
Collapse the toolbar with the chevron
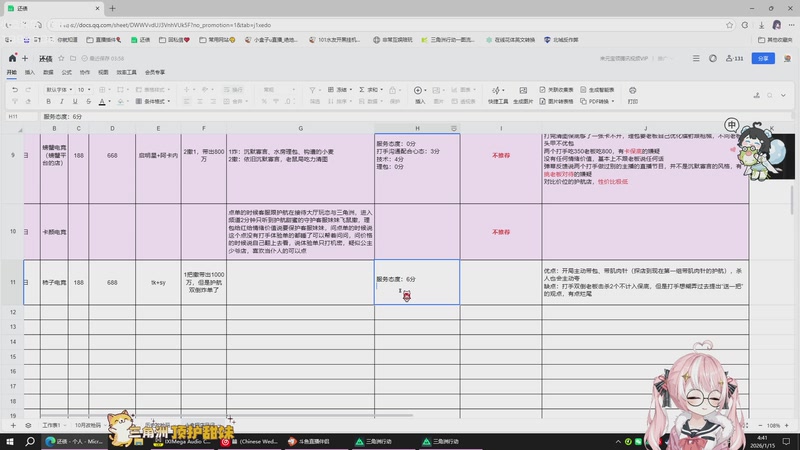[x=783, y=95]
